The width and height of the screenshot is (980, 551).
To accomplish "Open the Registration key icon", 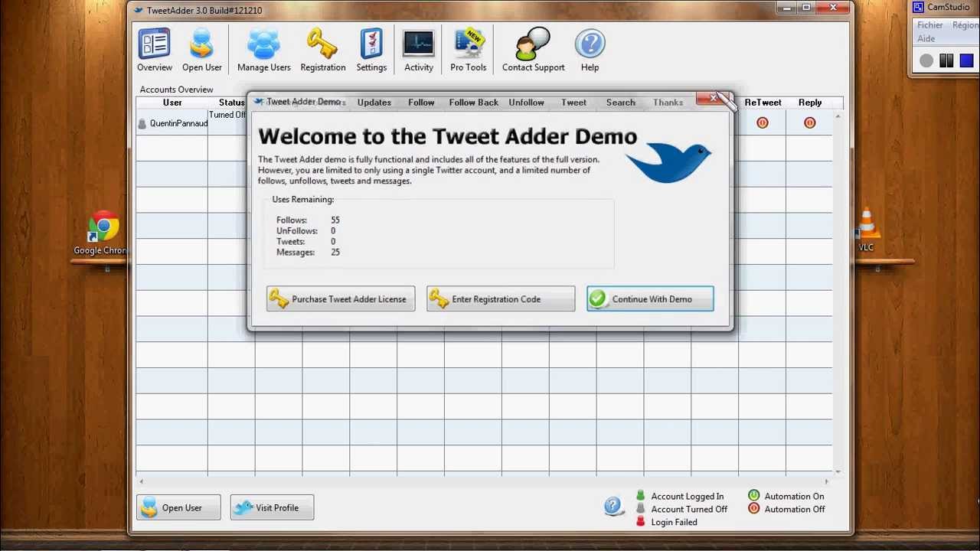I will pyautogui.click(x=323, y=51).
